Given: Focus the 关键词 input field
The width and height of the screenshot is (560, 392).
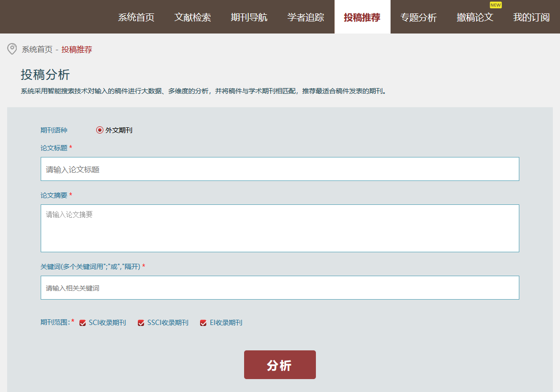Looking at the screenshot, I should coord(280,287).
